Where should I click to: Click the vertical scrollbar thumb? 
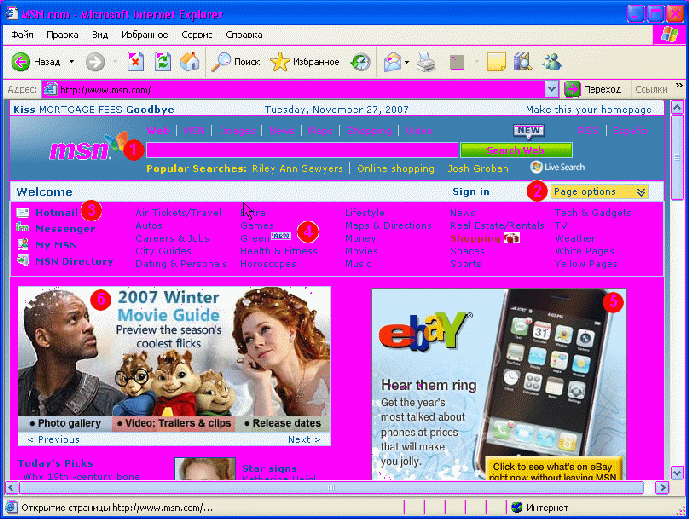677,157
